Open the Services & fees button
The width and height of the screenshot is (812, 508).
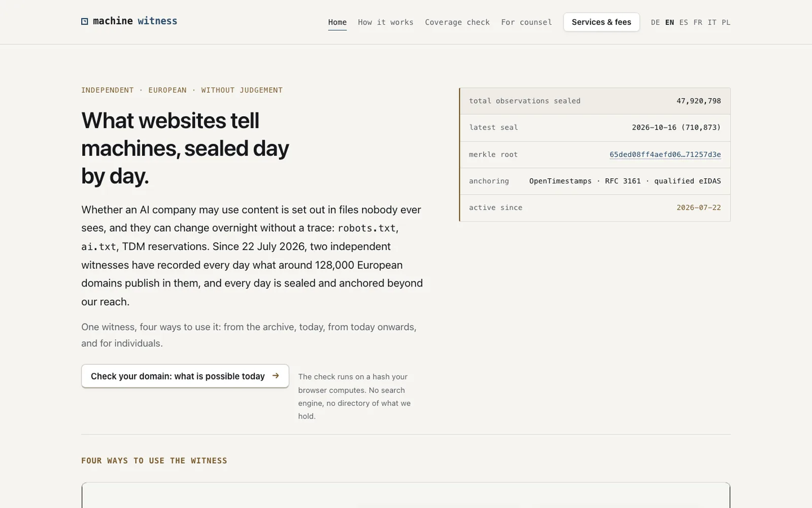(x=601, y=22)
